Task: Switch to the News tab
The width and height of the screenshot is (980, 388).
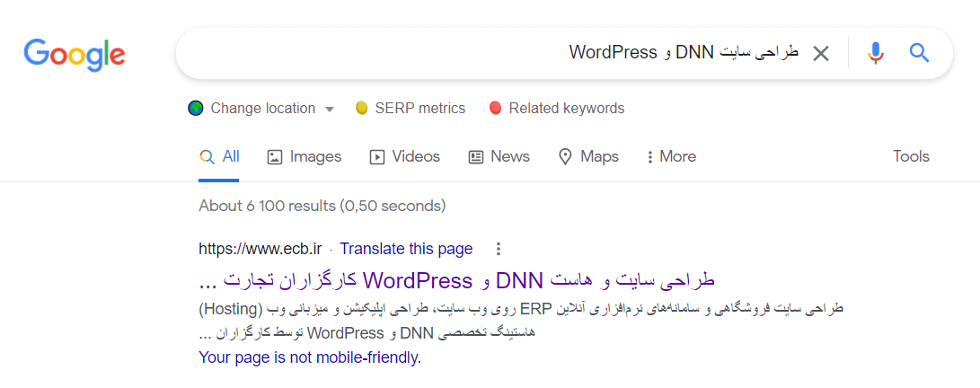Action: click(499, 156)
